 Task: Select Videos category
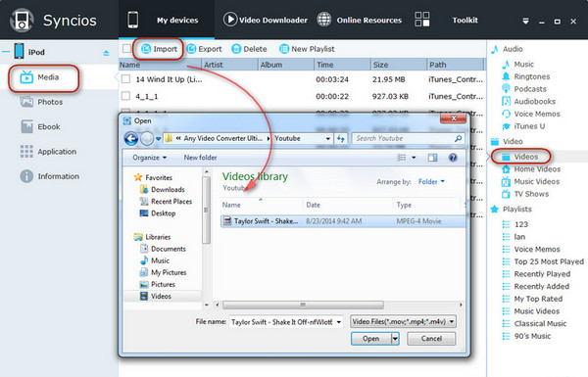(520, 157)
